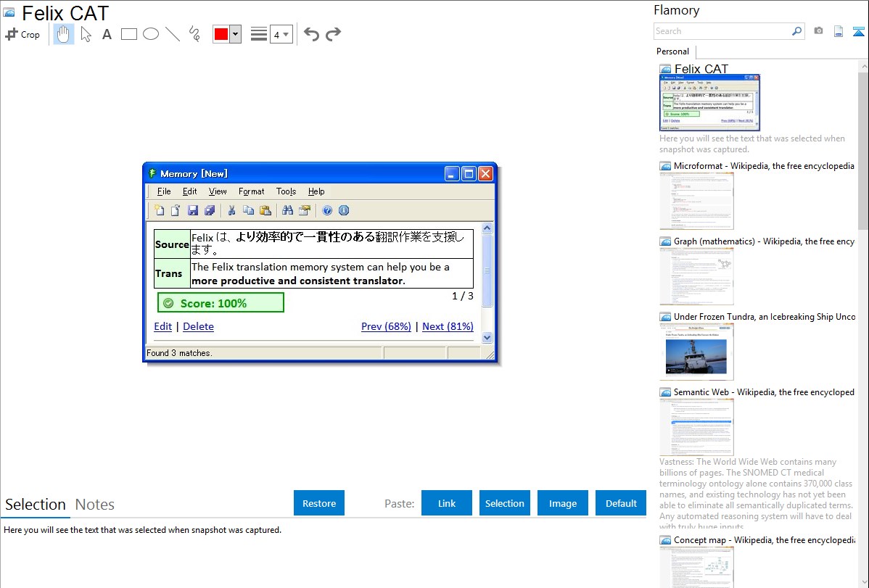The height and width of the screenshot is (588, 869).
Task: Open the line thickness dropdown showing 4
Action: 281,34
